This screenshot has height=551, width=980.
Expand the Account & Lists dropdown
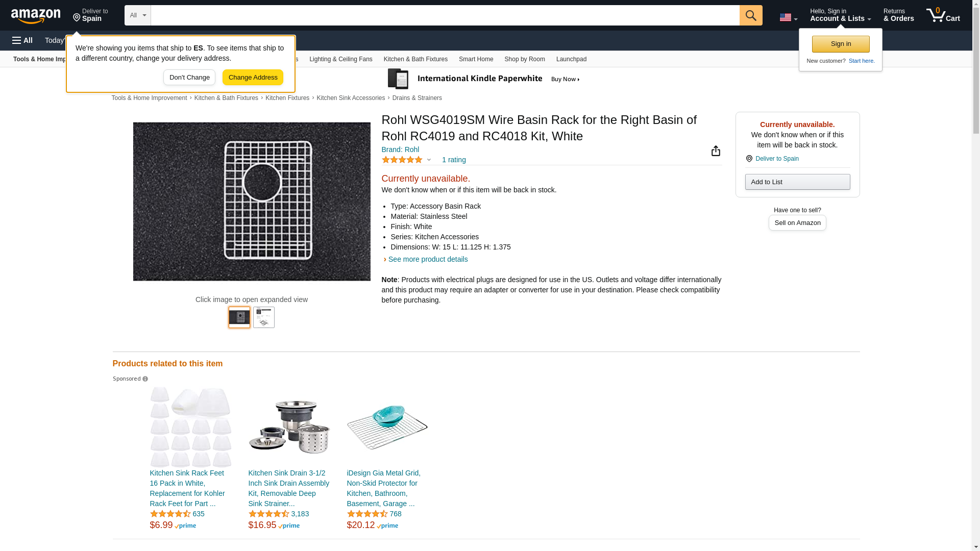tap(840, 15)
